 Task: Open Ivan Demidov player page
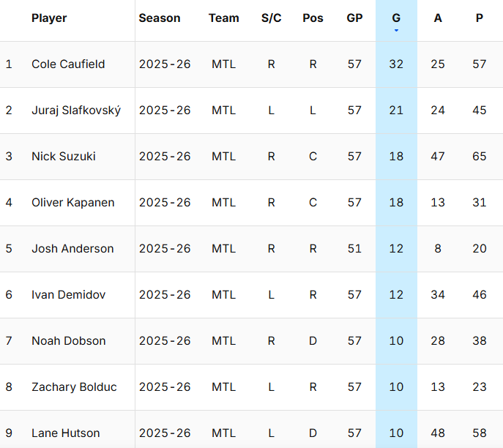(x=68, y=294)
